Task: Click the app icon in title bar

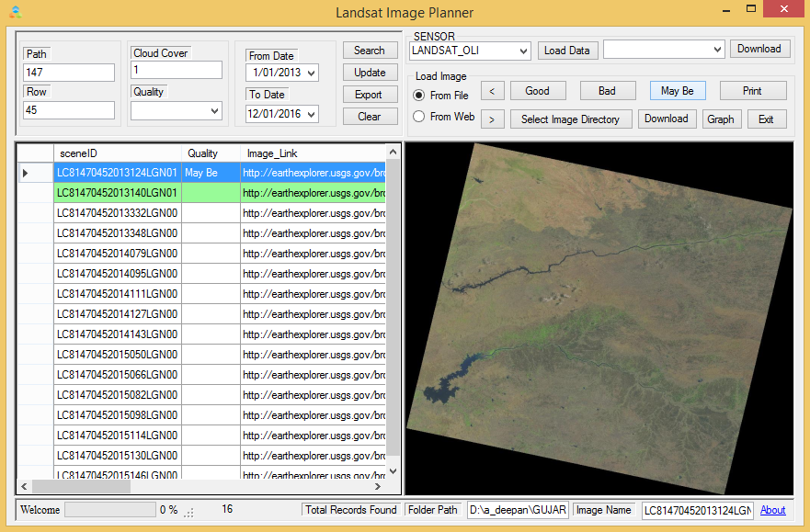Action: pyautogui.click(x=16, y=12)
